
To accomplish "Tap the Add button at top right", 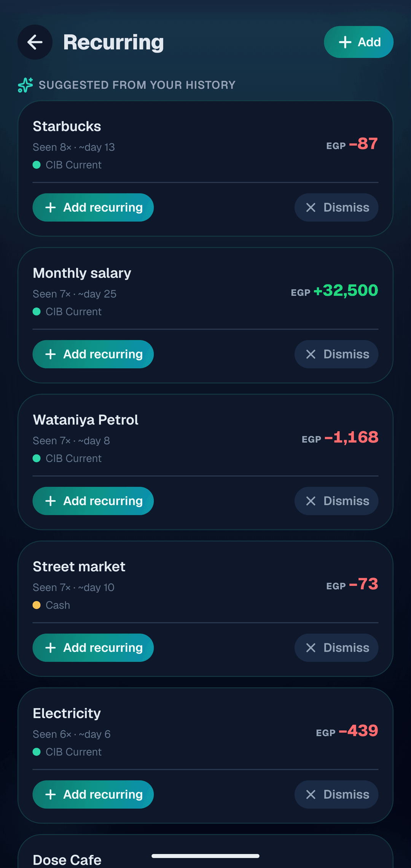I will 358,42.
